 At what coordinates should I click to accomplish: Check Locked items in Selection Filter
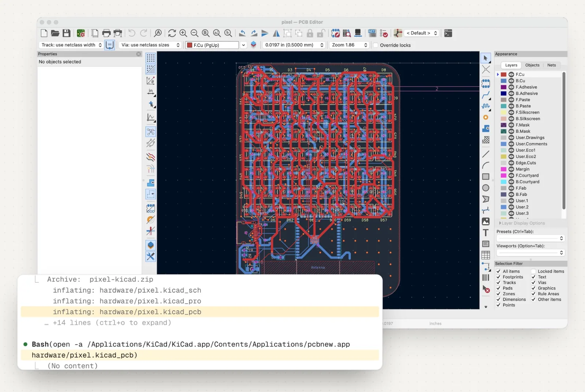point(533,271)
